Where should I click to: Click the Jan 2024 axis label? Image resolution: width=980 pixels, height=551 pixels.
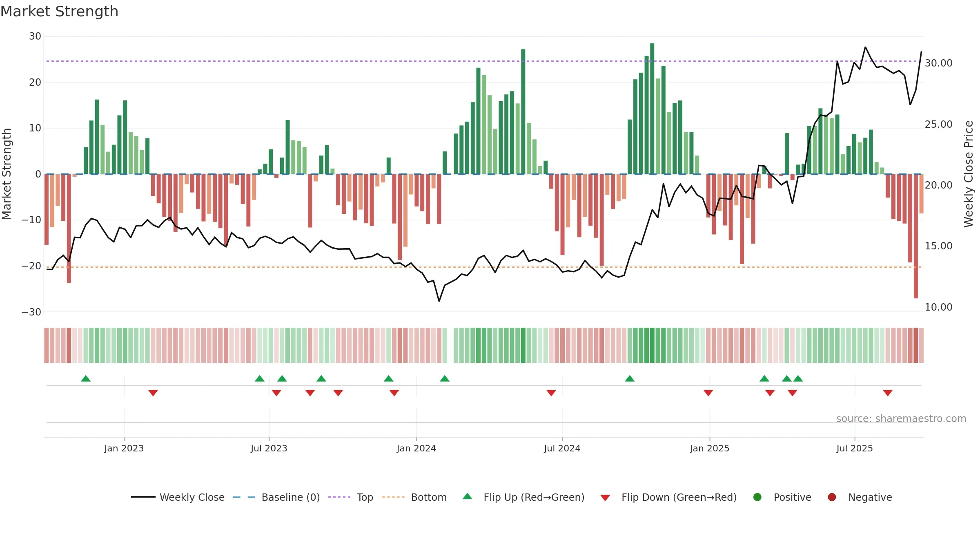[416, 448]
